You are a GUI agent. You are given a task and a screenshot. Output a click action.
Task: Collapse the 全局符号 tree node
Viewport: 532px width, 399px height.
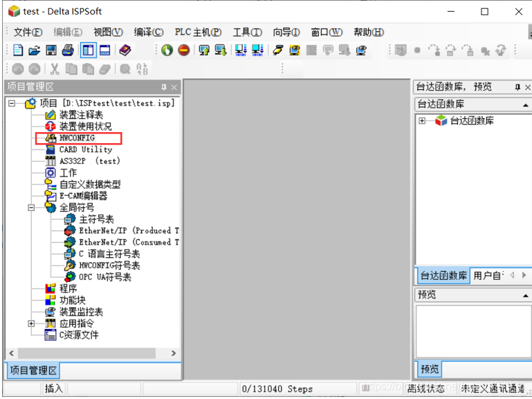[x=31, y=207]
